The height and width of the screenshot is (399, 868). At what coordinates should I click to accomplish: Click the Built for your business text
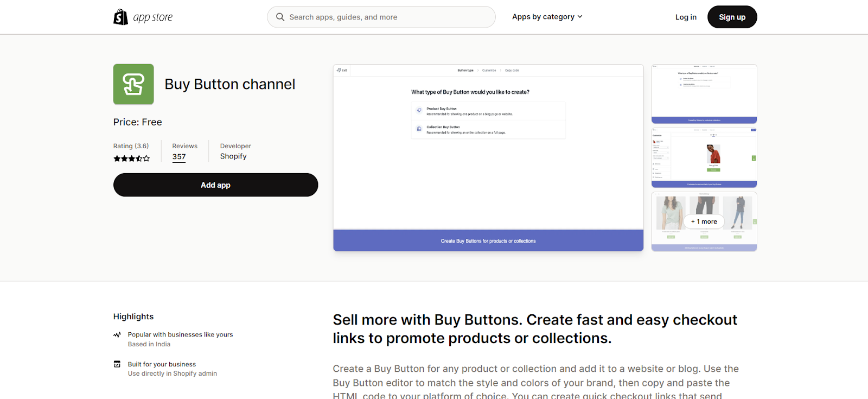click(162, 364)
